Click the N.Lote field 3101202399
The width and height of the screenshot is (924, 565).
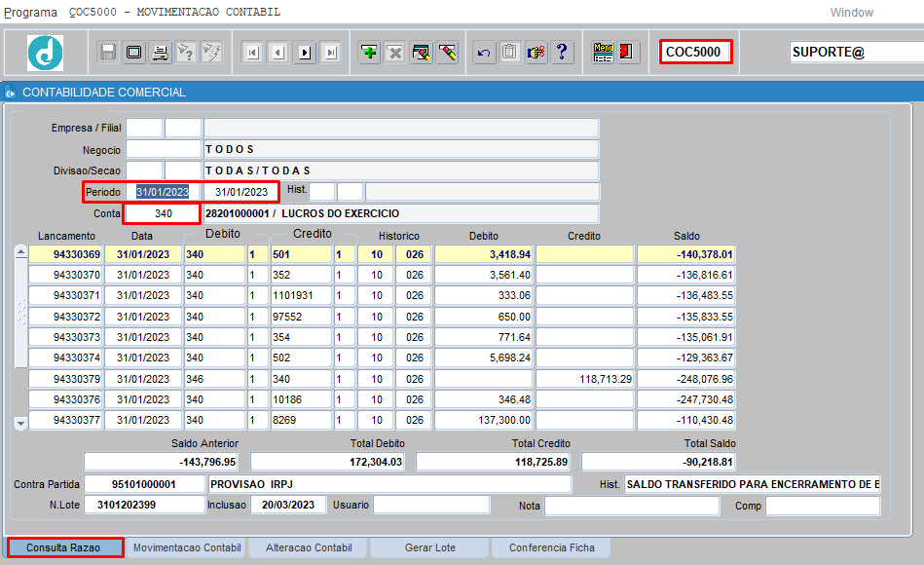point(144,505)
